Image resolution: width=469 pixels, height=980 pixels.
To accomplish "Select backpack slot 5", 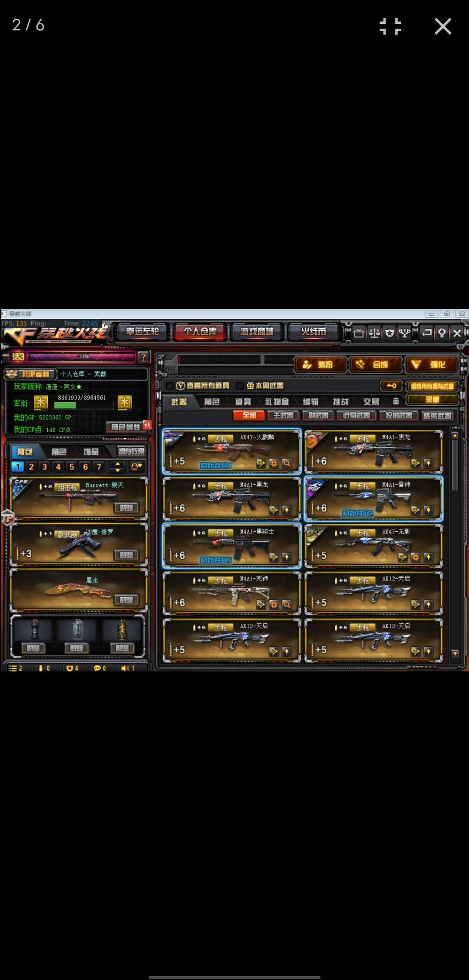I will point(72,467).
